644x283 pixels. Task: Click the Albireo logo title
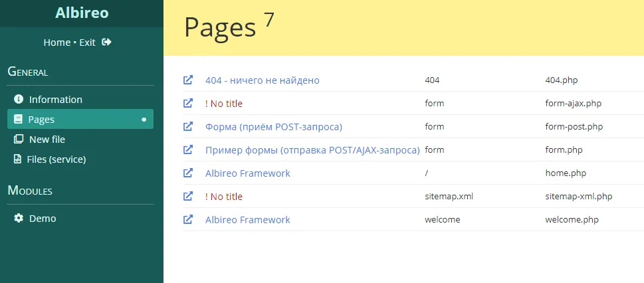coord(82,13)
